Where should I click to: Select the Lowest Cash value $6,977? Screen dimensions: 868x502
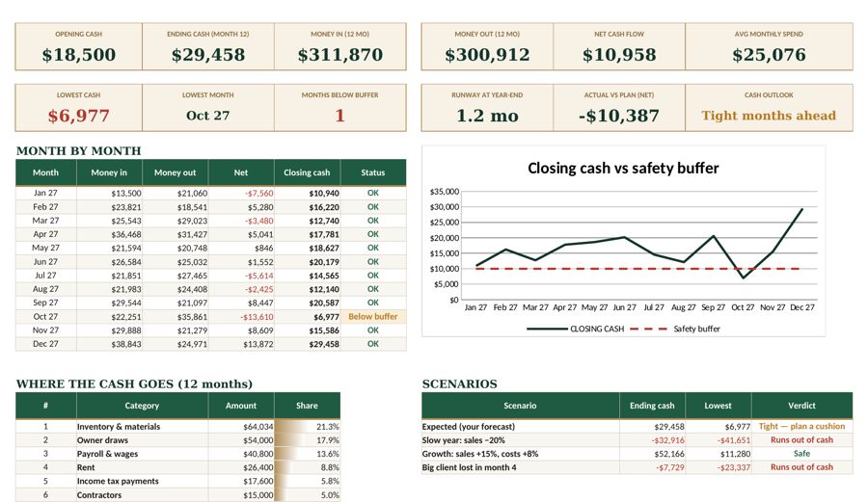(x=79, y=116)
